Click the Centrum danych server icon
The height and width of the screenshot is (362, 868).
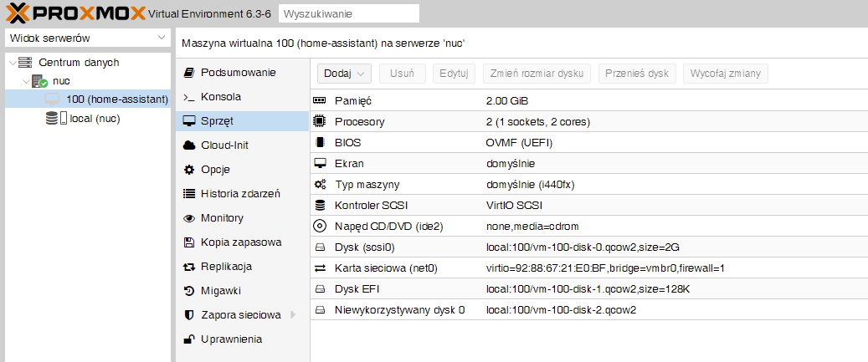point(25,63)
